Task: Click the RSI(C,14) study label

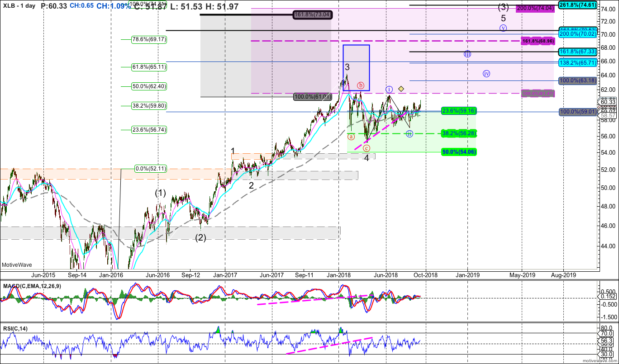Action: 14,328
